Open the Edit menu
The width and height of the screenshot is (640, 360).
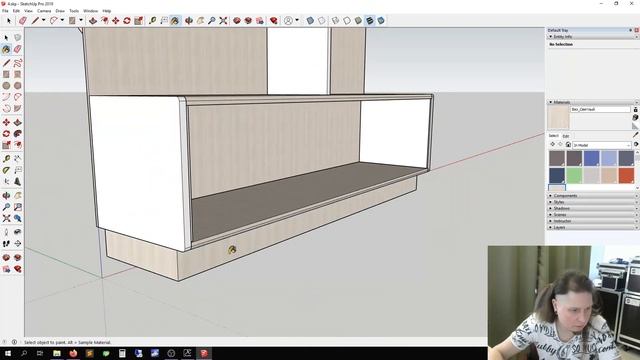point(16,11)
